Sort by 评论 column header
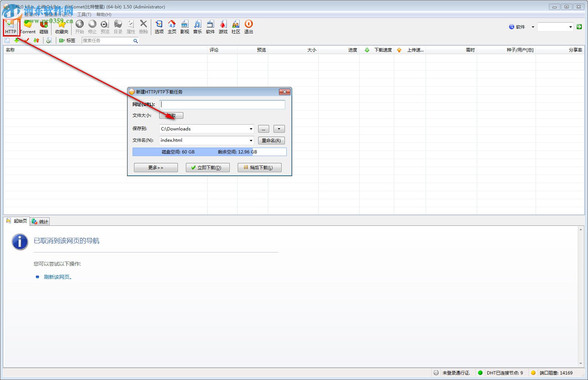The image size is (588, 380). click(x=222, y=50)
